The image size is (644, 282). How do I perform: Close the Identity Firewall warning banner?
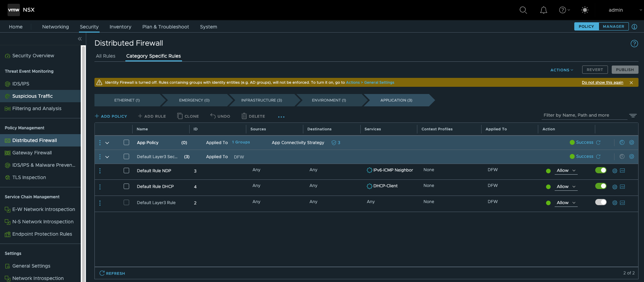tap(631, 83)
